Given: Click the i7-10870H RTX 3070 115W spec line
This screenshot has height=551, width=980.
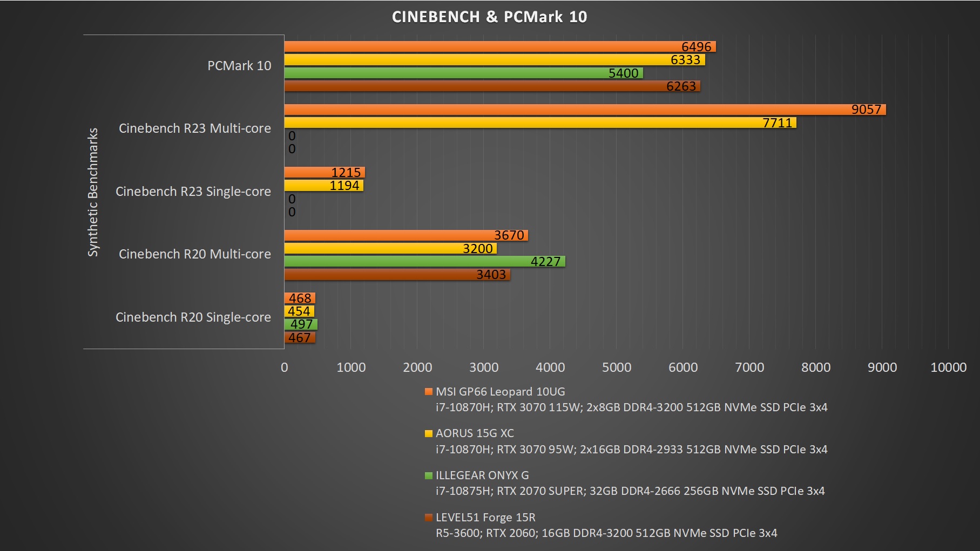Looking at the screenshot, I should click(x=632, y=407).
